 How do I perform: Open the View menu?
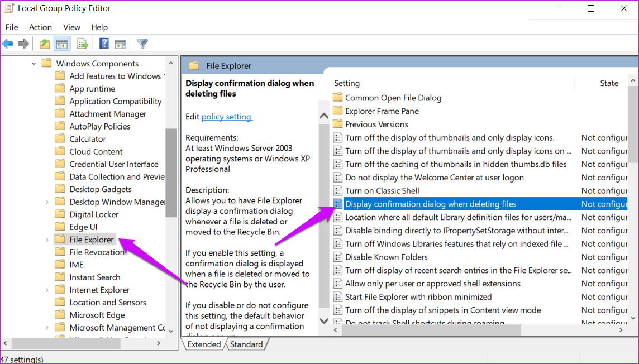(71, 27)
